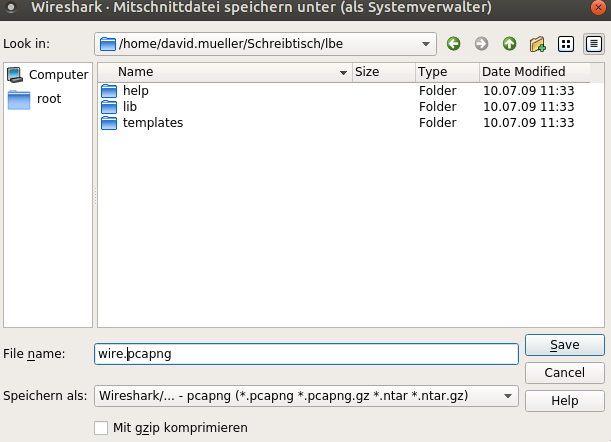Select the root folder in the sidebar
This screenshot has width=611, height=442.
tap(34, 99)
